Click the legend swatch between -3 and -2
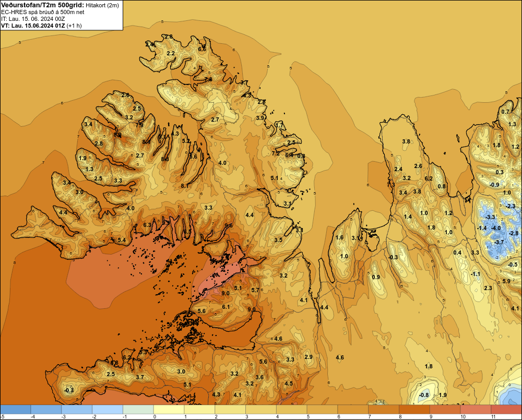 click(77, 410)
